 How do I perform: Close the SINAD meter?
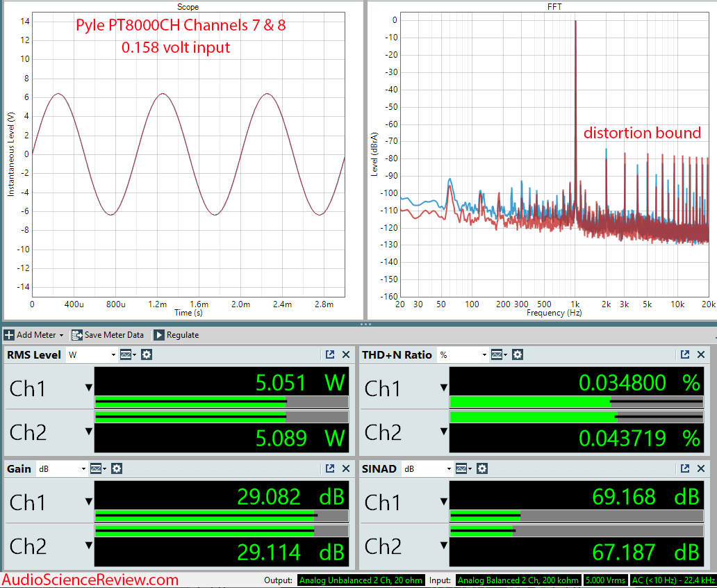pos(701,468)
